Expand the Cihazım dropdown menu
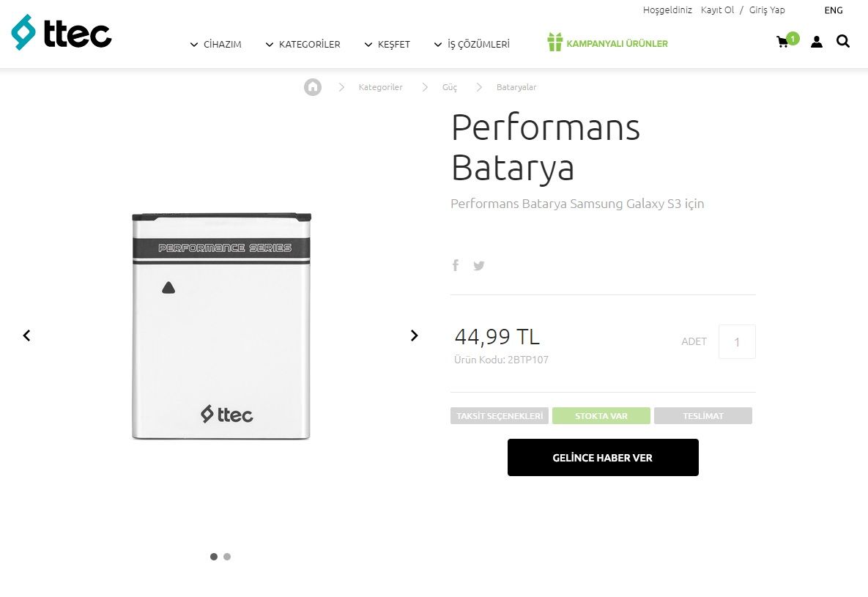 [216, 45]
